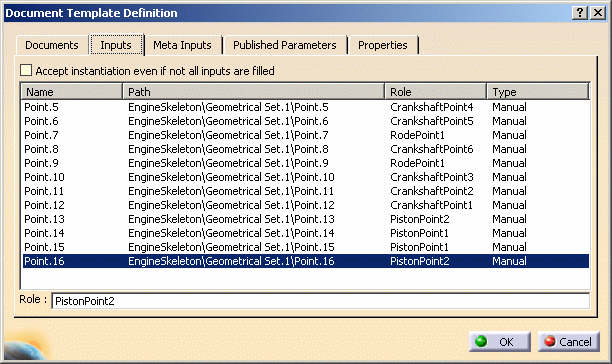This screenshot has width=612, height=364.
Task: Click the CrankshaftPoint1 role cell
Action: (x=431, y=205)
